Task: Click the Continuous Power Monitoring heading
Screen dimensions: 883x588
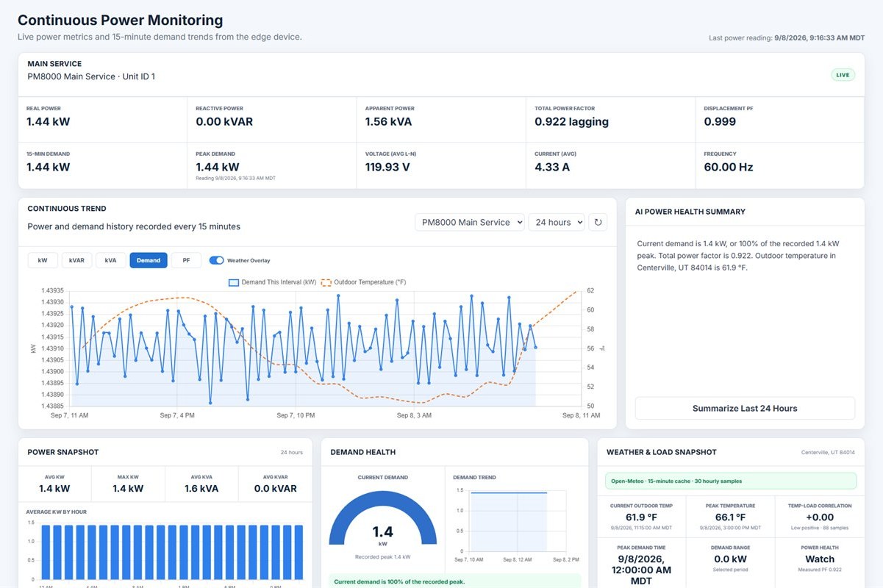Action: point(120,21)
